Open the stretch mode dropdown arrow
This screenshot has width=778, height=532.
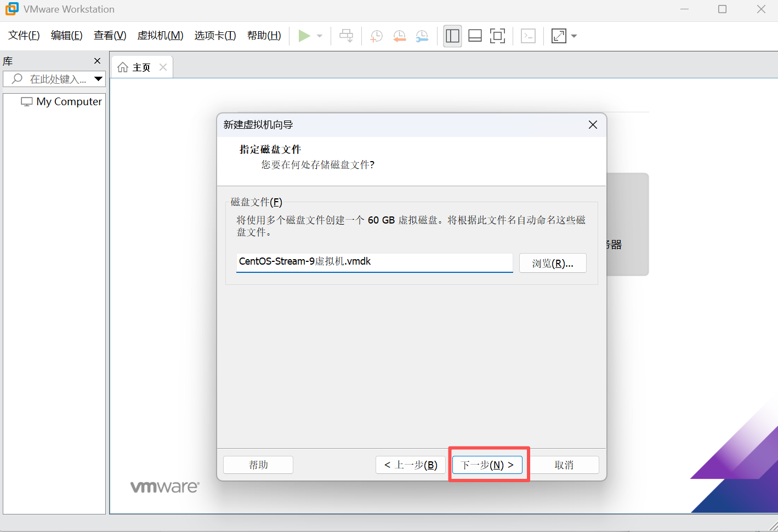(x=574, y=36)
